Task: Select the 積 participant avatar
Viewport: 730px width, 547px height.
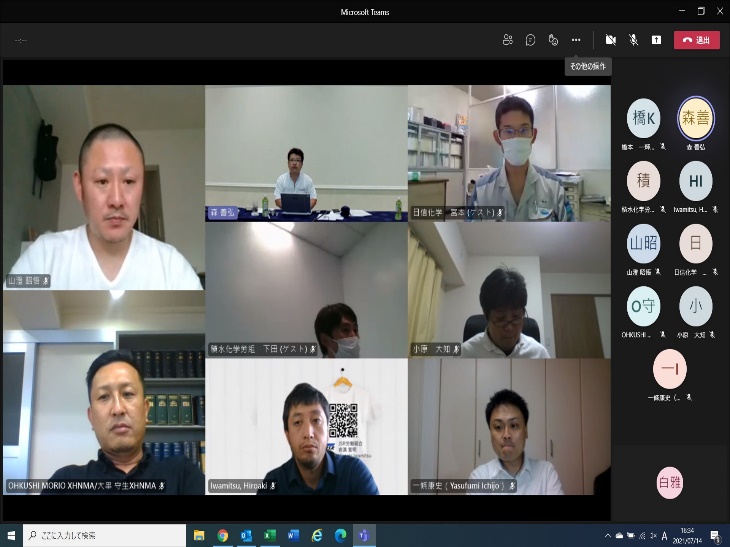Action: coord(643,181)
